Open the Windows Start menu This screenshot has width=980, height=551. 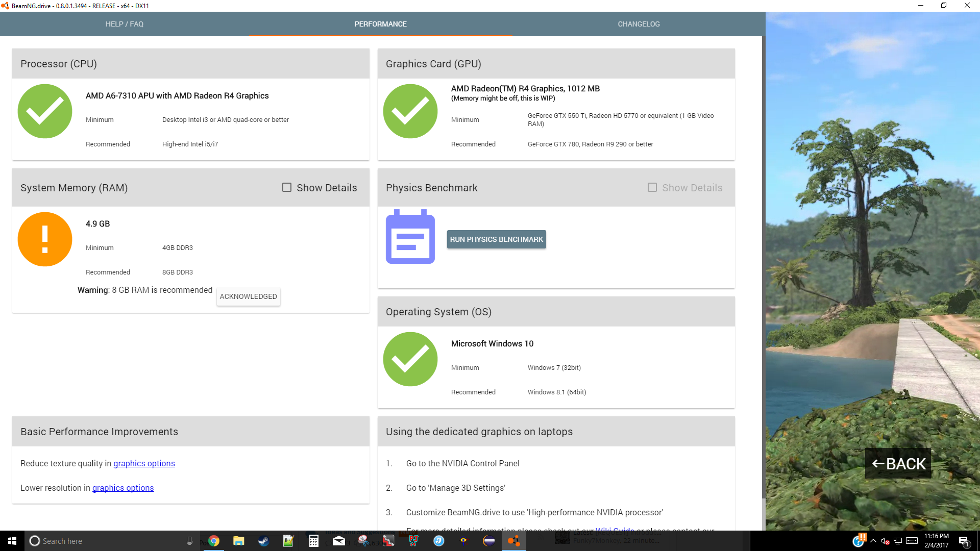pyautogui.click(x=12, y=541)
